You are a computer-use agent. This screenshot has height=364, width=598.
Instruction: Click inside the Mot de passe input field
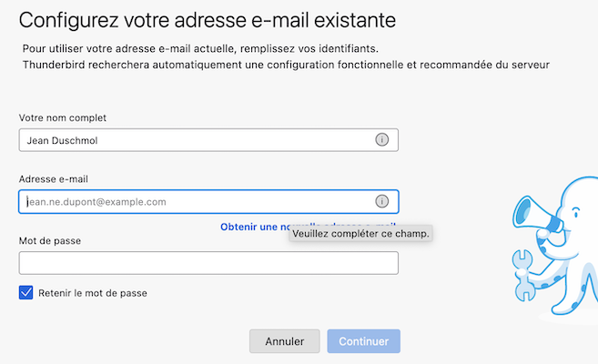(208, 263)
